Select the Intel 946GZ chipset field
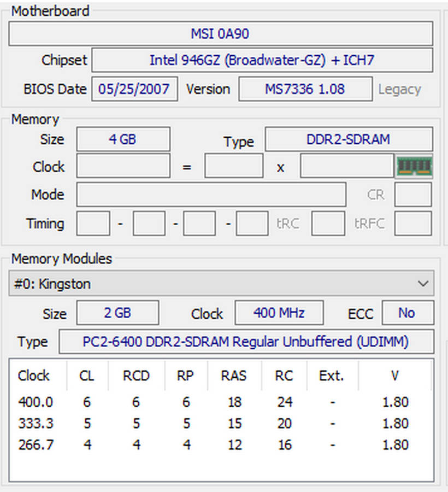Viewport: 448px width, 492px height. click(x=262, y=60)
